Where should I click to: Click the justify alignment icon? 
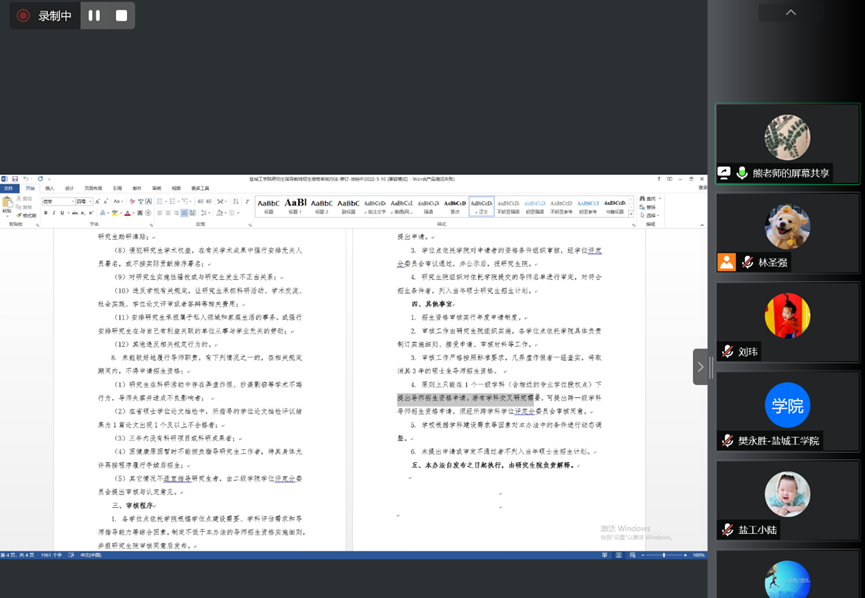pos(185,213)
